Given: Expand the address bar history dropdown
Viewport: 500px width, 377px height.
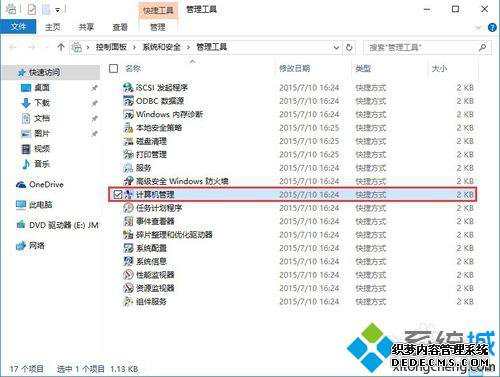Looking at the screenshot, I should (336, 48).
